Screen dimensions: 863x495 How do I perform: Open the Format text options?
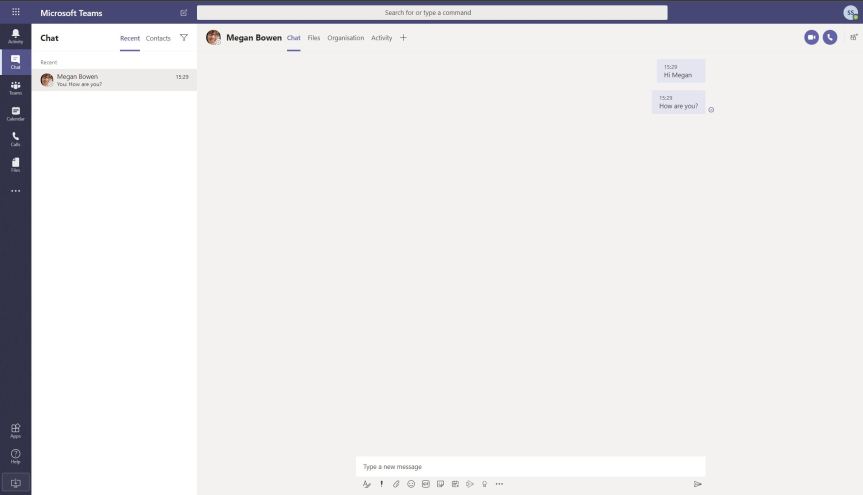[367, 484]
